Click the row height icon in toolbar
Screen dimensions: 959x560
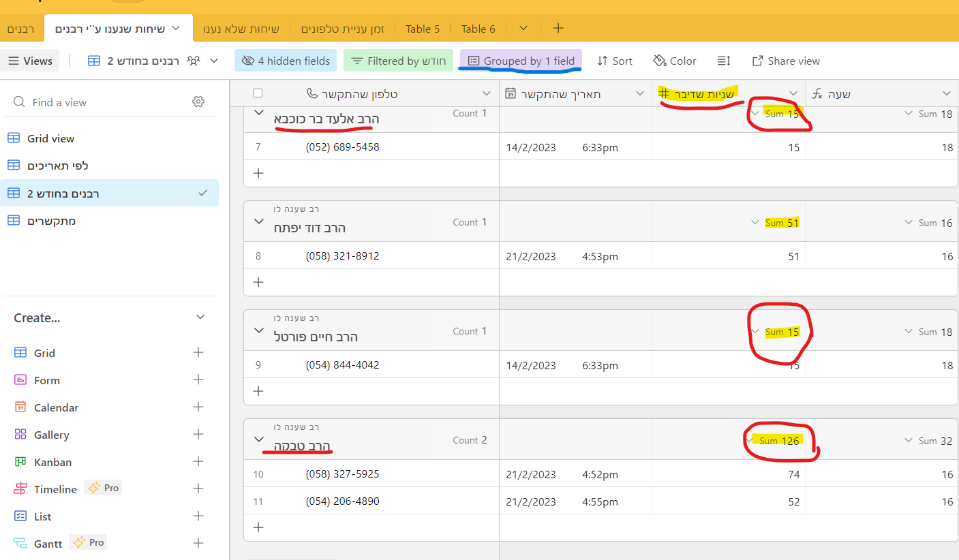click(x=724, y=61)
